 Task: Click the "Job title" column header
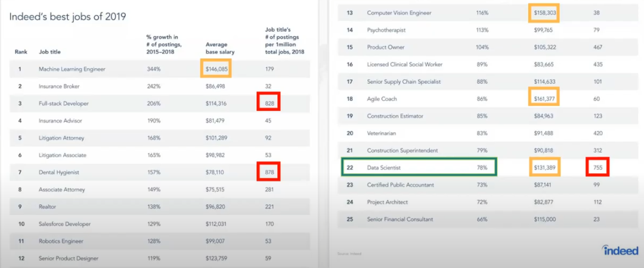point(49,52)
